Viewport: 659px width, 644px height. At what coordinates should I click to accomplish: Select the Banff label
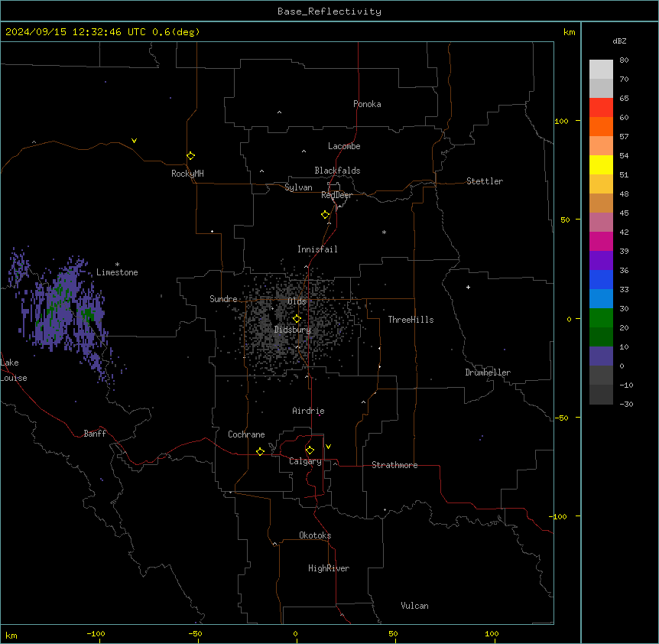tap(95, 434)
